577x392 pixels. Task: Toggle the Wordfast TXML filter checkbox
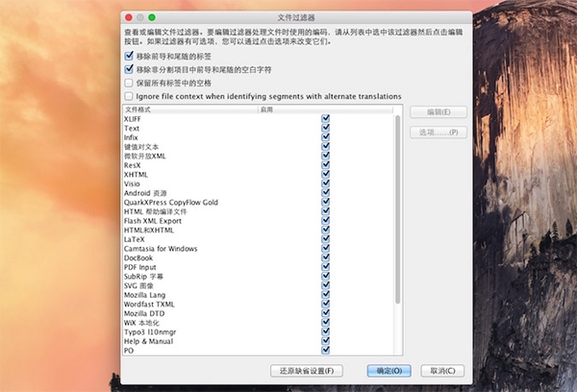326,304
